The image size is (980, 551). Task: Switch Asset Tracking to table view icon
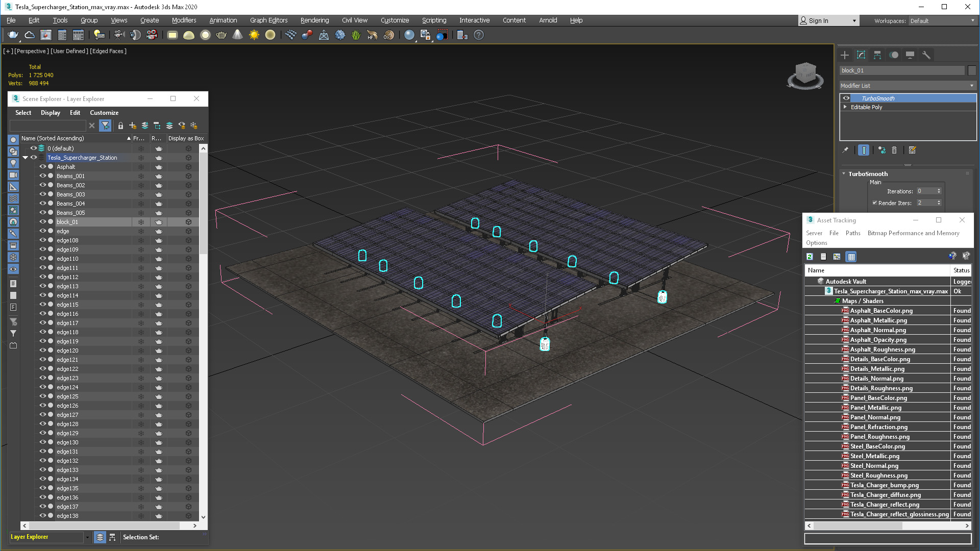click(851, 257)
